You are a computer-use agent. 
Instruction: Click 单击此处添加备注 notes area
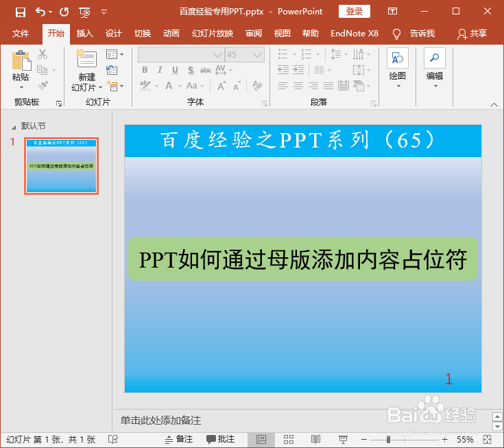coord(160,421)
